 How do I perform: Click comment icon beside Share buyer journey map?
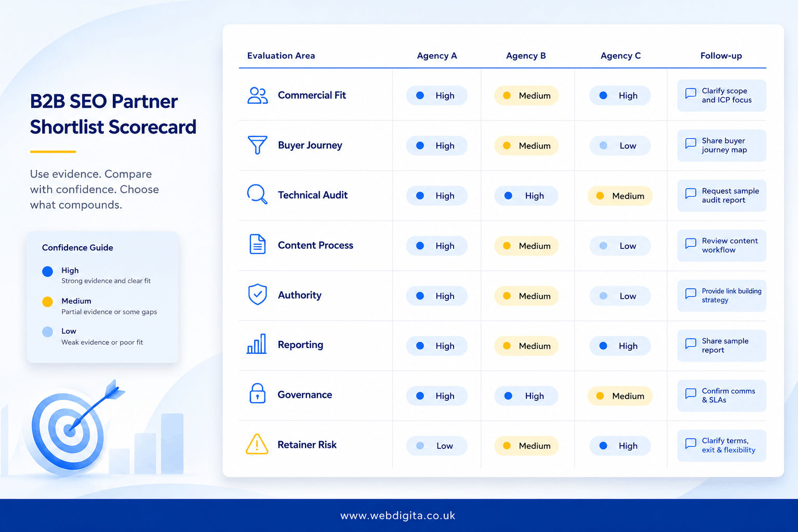point(690,143)
